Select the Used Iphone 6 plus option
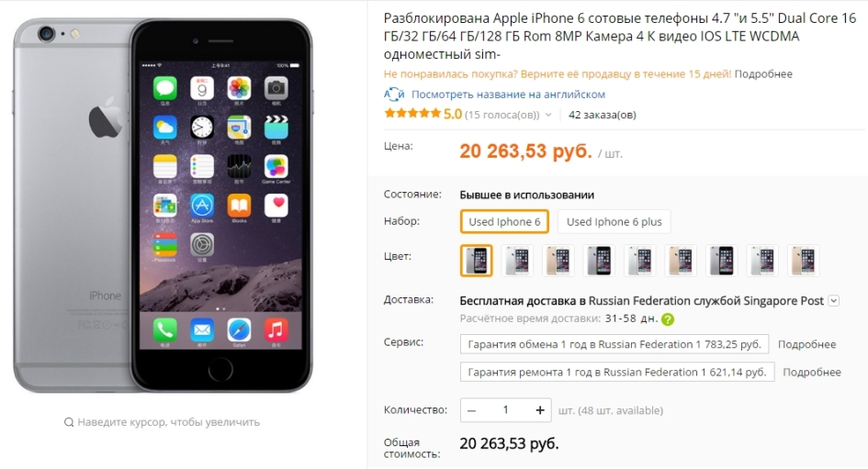This screenshot has height=469, width=868. (614, 222)
